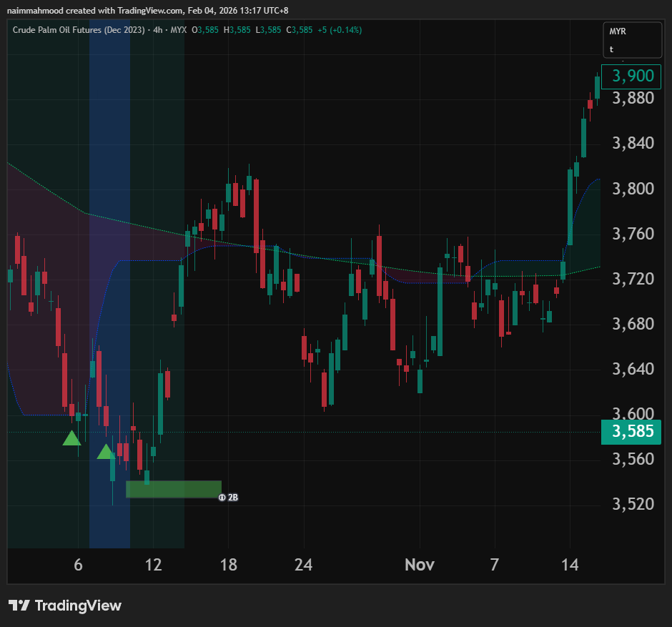
Task: Click the 3,585 current price label
Action: pos(632,432)
